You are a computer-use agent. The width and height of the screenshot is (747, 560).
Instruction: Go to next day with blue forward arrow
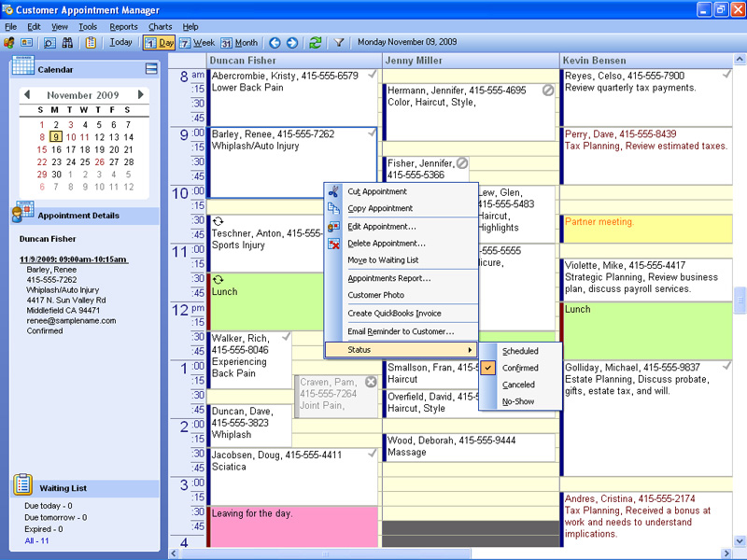pyautogui.click(x=292, y=42)
